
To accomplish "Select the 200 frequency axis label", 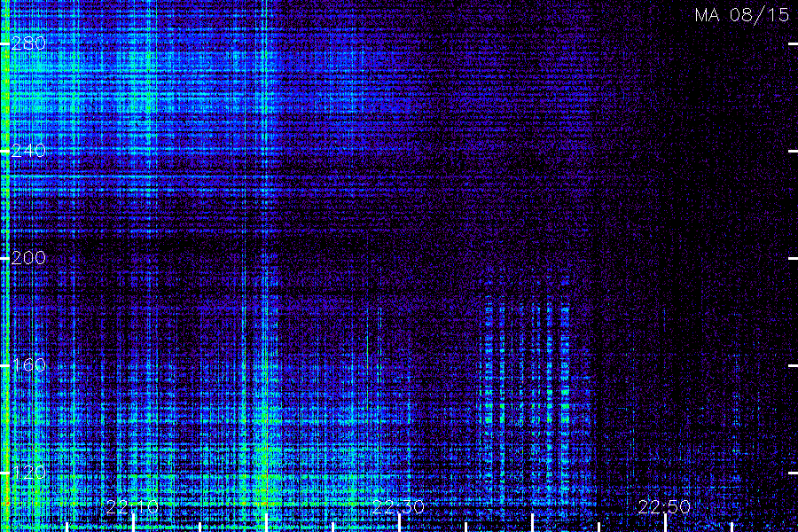I will coord(28,258).
